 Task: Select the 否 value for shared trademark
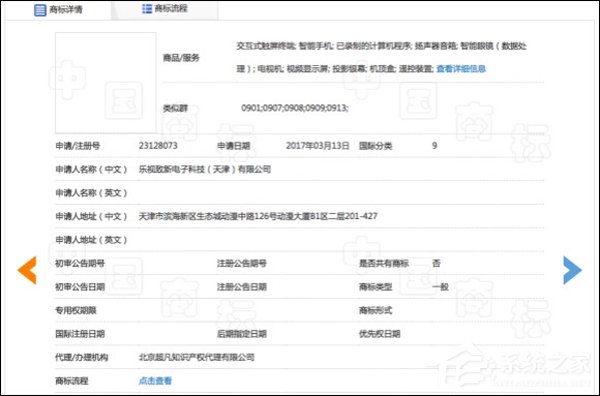click(436, 263)
